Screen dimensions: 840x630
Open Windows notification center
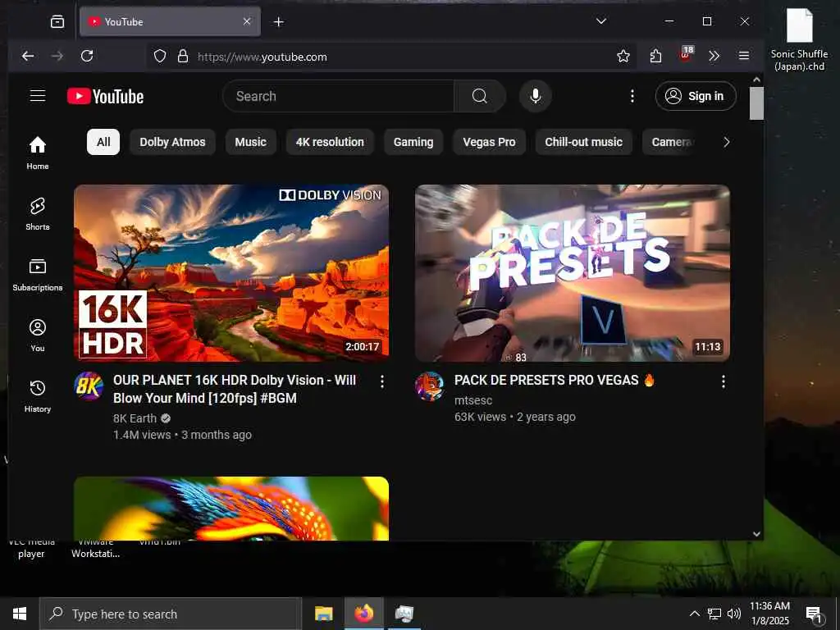click(x=814, y=614)
